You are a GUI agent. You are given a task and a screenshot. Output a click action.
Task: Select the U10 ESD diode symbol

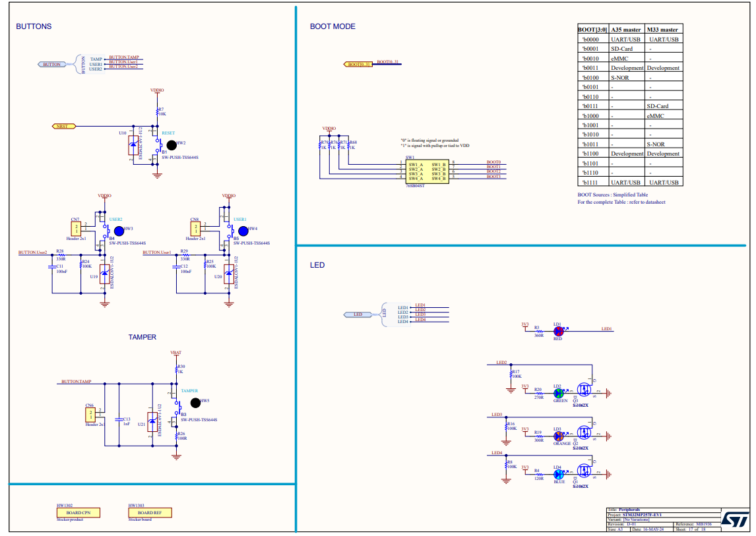pyautogui.click(x=133, y=145)
